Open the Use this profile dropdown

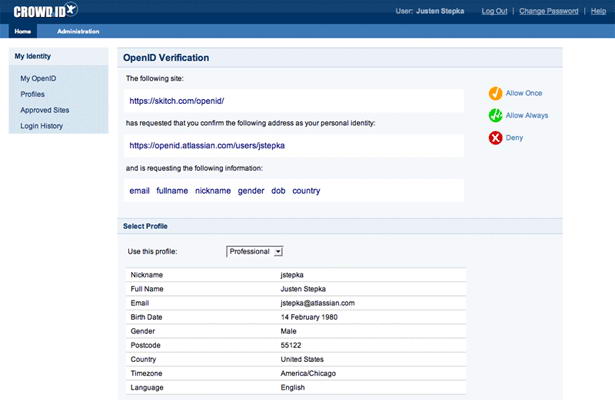pyautogui.click(x=255, y=251)
